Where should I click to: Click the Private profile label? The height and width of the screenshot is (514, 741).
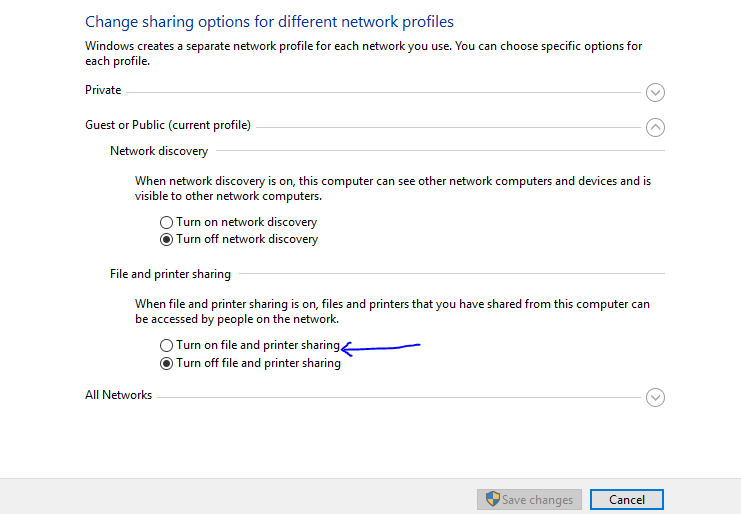point(103,90)
